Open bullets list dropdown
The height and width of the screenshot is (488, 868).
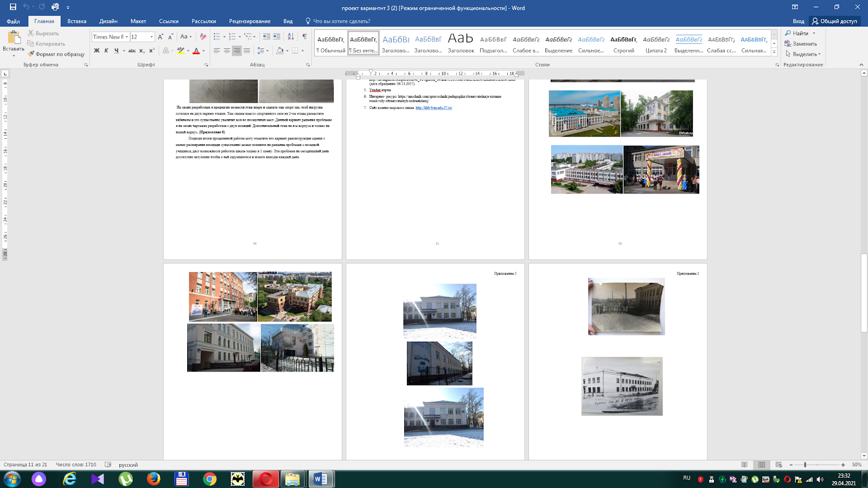224,36
